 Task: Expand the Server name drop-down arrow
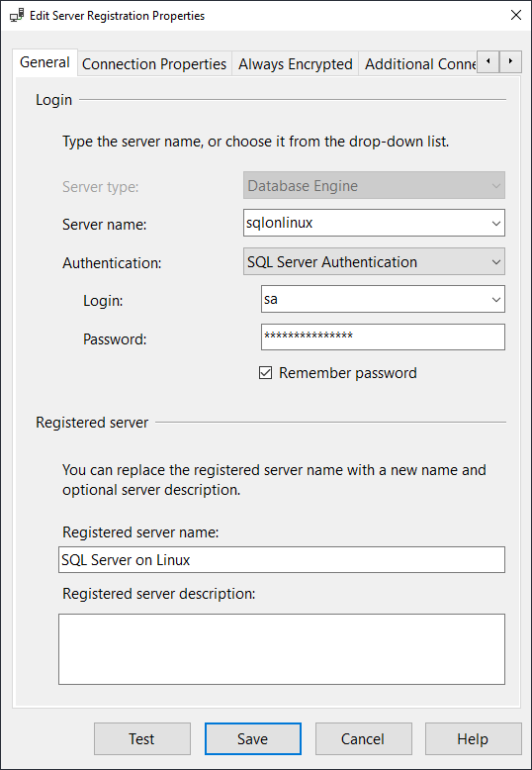495,224
